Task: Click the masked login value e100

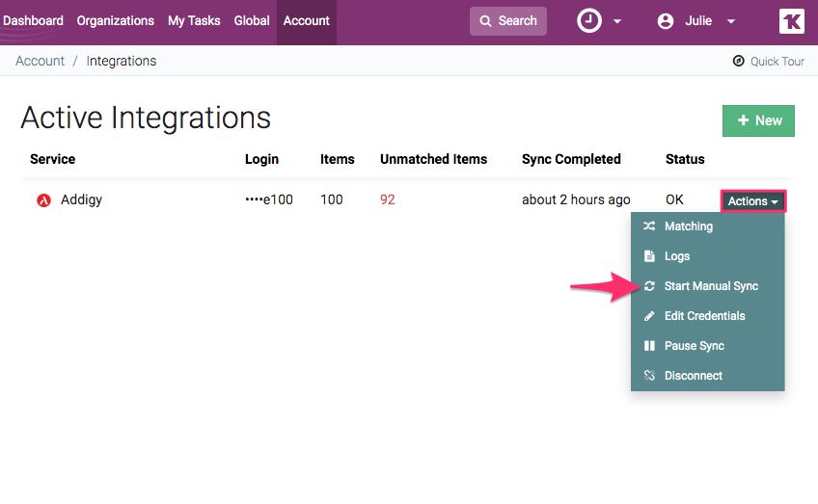Action: click(x=269, y=199)
